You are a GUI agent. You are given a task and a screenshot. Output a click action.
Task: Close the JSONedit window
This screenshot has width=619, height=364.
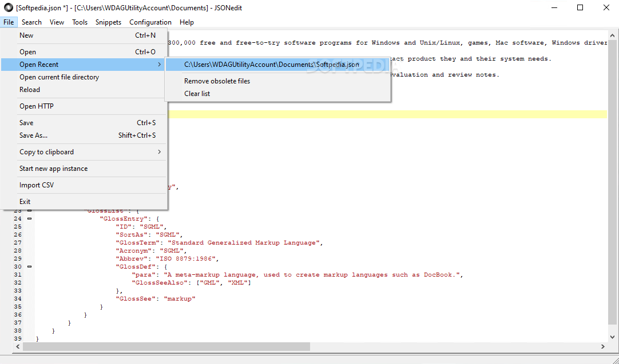coord(606,8)
